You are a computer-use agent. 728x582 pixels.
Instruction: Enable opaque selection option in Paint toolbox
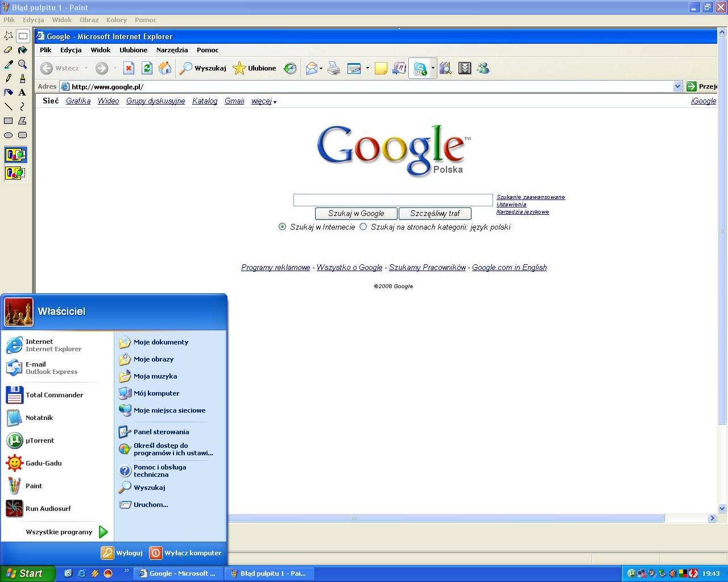coord(16,155)
